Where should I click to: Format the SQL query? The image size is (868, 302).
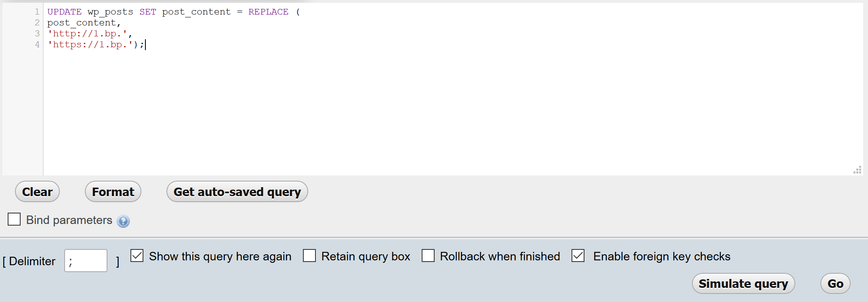pos(113,192)
